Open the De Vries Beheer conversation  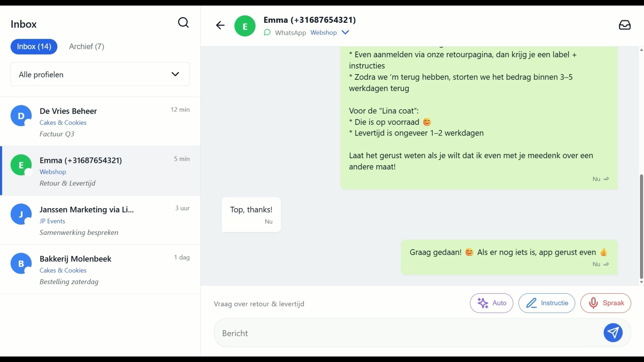pyautogui.click(x=101, y=121)
